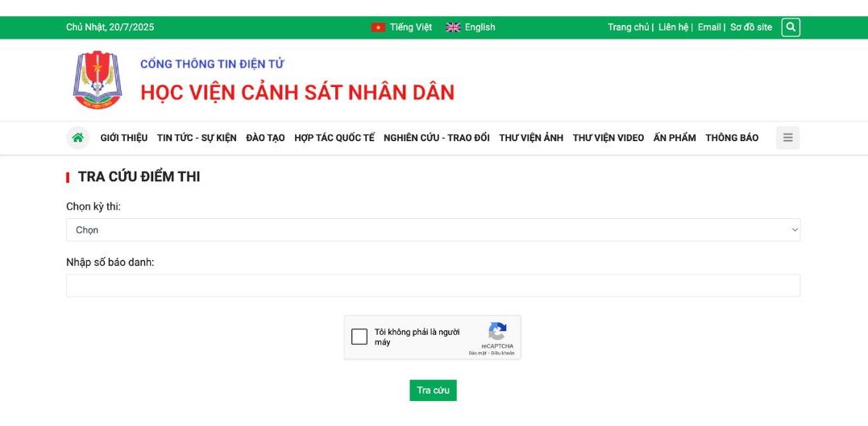Open the hamburger menu icon
Screen dimensions: 868x426
click(787, 138)
